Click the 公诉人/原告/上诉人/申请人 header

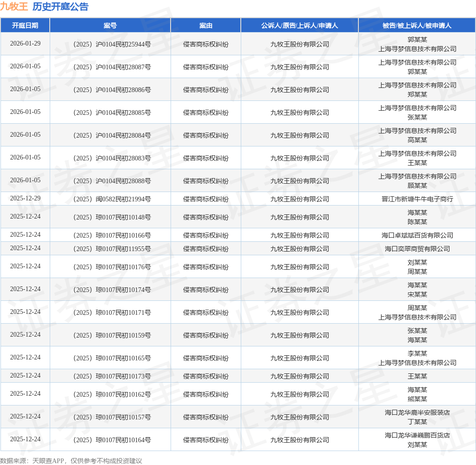299,26
